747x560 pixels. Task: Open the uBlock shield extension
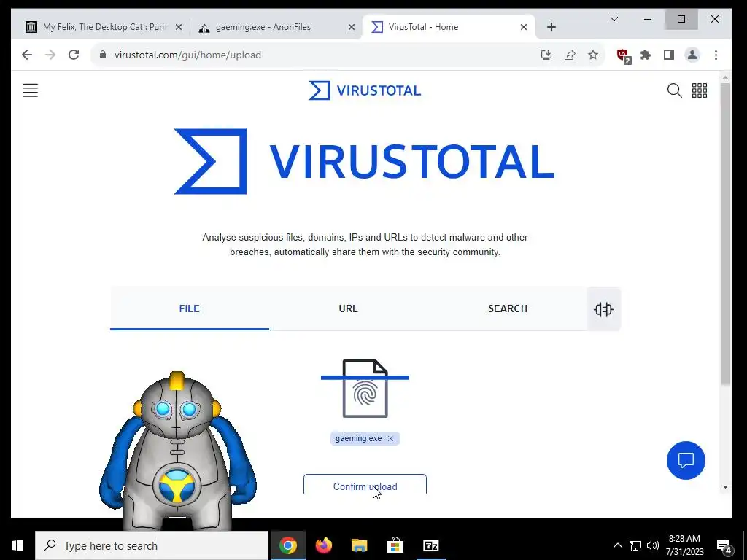[x=623, y=55]
